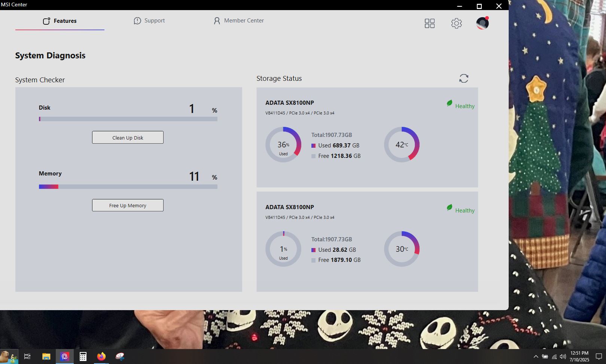
Task: Click the Healthy leaf icon of second drive
Action: [x=450, y=208]
